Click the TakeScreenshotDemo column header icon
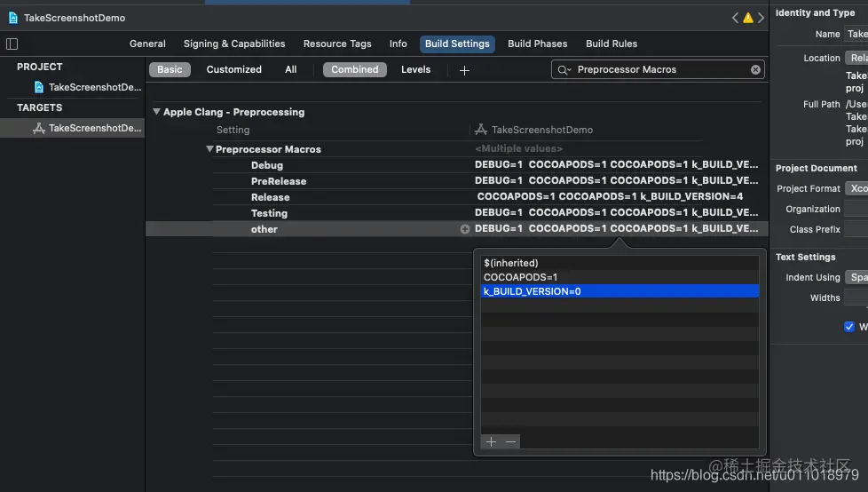 pyautogui.click(x=481, y=130)
